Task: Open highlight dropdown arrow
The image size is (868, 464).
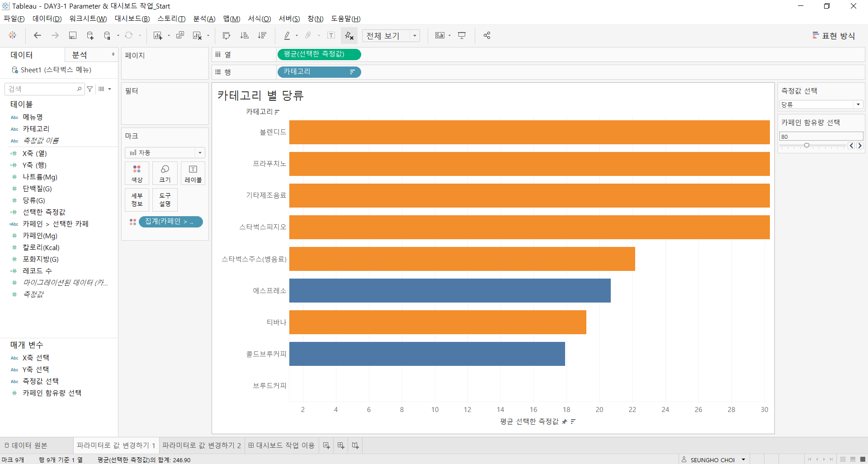Action: point(297,36)
